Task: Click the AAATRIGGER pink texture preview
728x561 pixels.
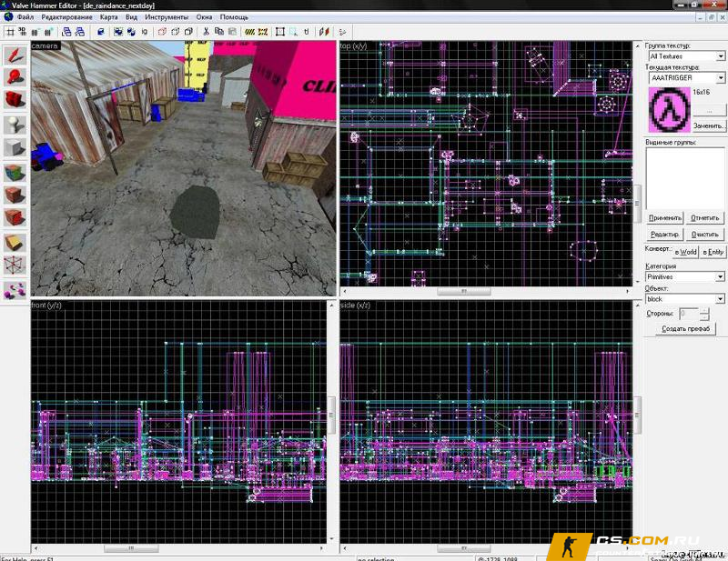Action: [x=669, y=109]
